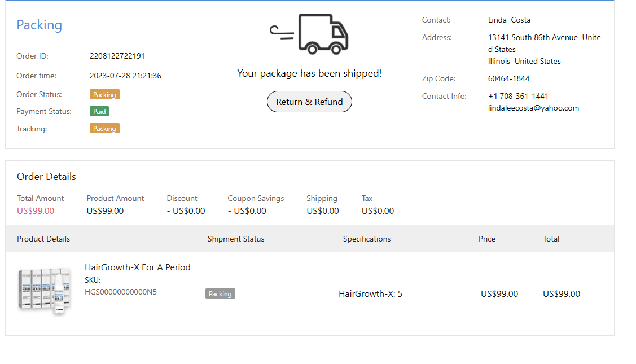Click the Order Details section heading
Image resolution: width=636 pixels, height=364 pixels.
click(x=46, y=177)
